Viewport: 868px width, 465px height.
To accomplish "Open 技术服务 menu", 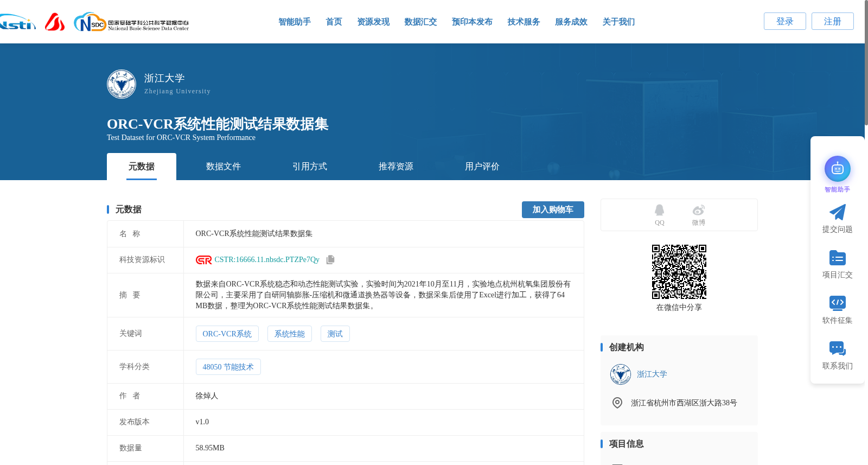I will [x=524, y=22].
